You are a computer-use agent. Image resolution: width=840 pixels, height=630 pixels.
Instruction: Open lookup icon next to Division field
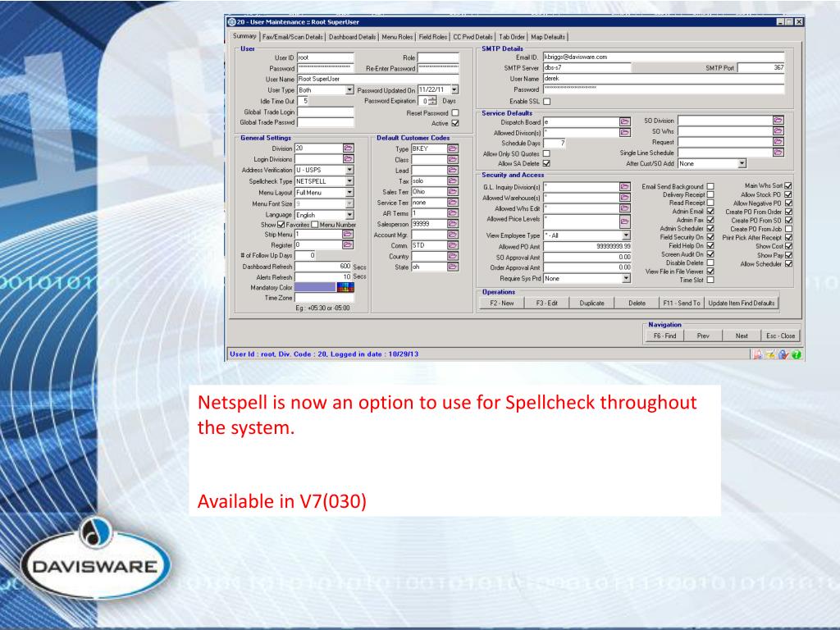348,148
